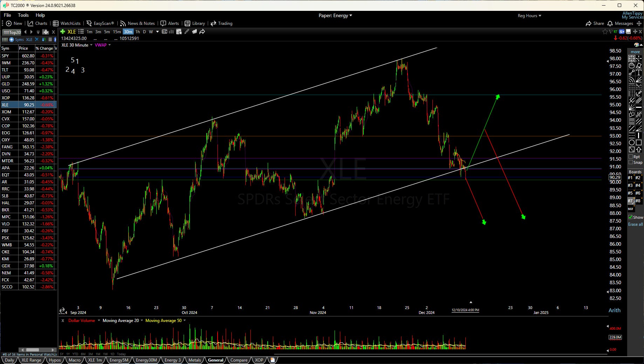Select the text annotation tool

639,73
